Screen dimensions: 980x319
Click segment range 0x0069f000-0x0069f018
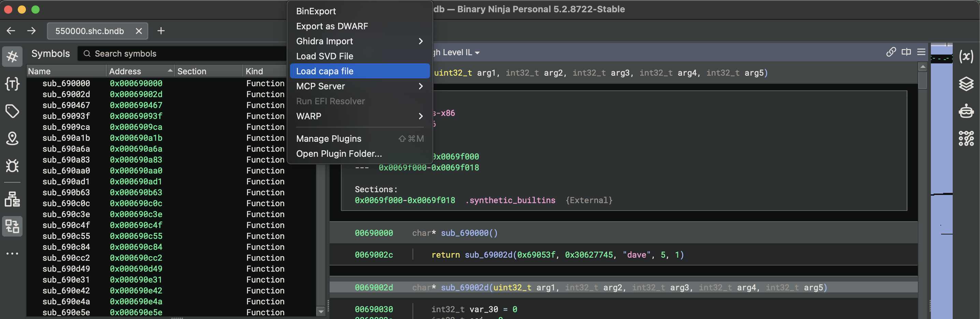point(429,167)
